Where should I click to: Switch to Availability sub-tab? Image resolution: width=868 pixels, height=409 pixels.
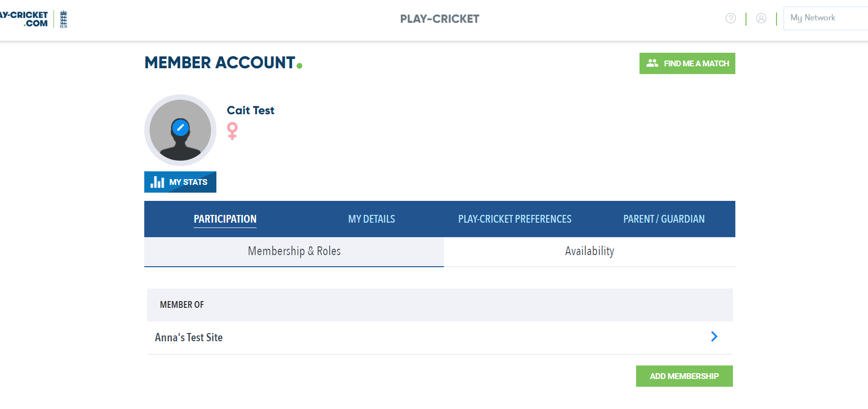coord(590,252)
